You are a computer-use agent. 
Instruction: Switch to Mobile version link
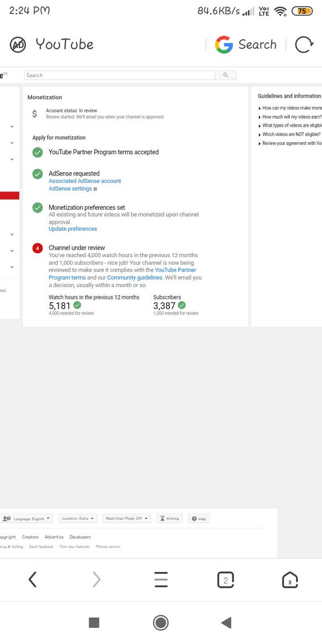coord(108,547)
